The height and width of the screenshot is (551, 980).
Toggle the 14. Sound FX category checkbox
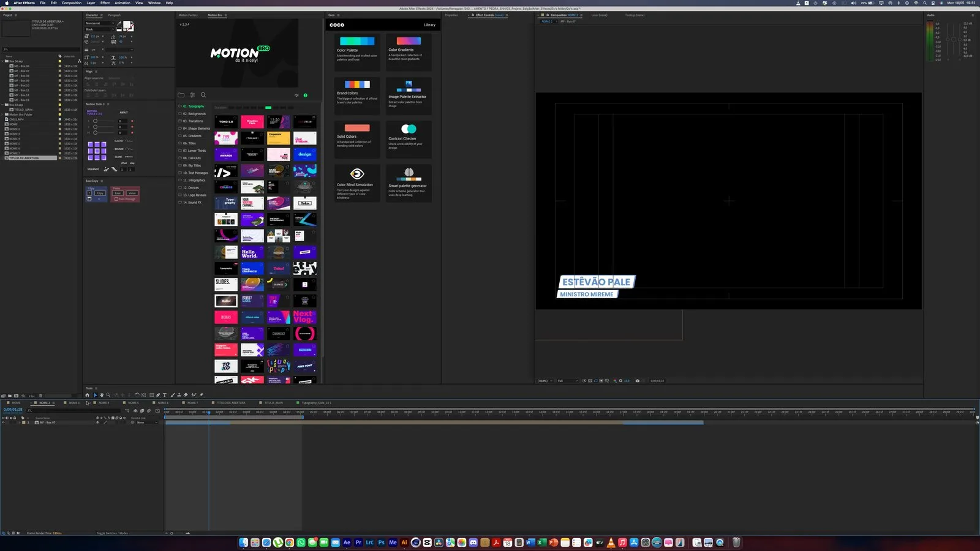tap(180, 203)
